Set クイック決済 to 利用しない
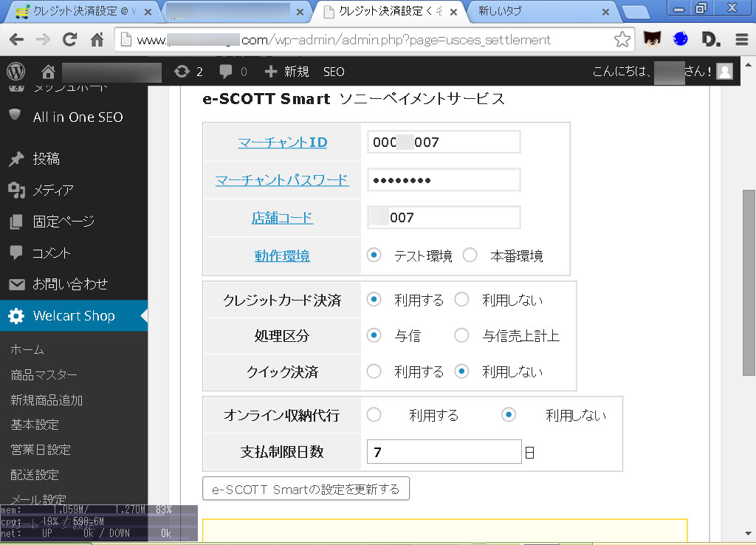Screen dimensions: 756x545 pyautogui.click(x=461, y=371)
